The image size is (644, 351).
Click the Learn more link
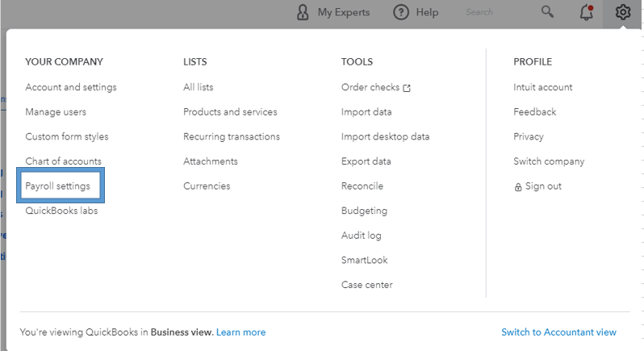pos(240,332)
